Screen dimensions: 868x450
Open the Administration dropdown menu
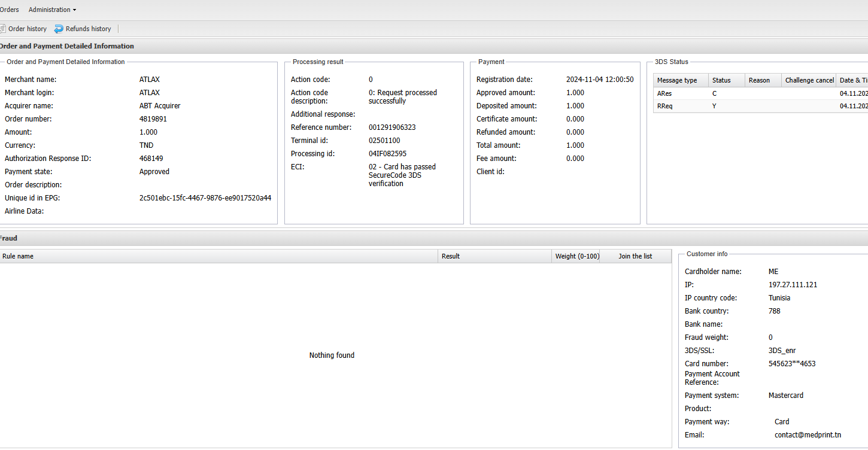pos(52,10)
